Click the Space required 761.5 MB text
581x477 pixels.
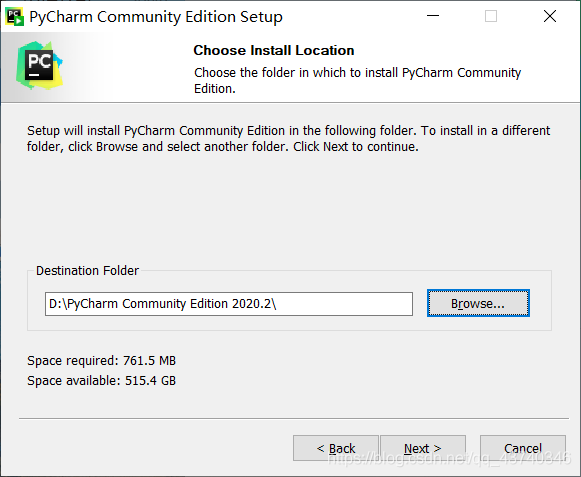102,361
